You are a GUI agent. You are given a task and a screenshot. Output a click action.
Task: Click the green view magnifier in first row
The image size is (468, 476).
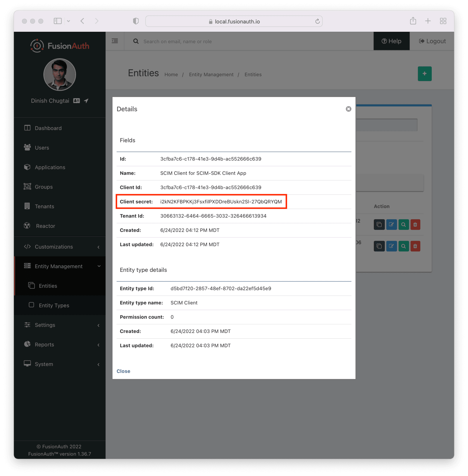click(x=403, y=225)
